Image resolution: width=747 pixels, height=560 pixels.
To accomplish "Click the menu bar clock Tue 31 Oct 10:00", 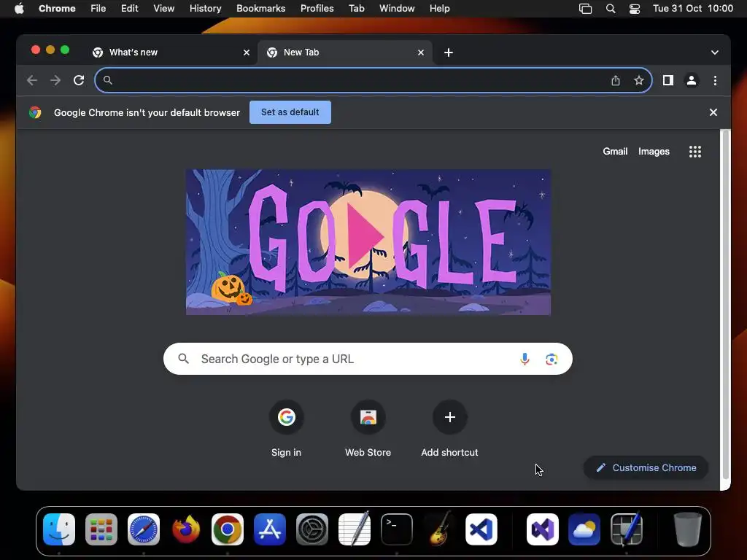I will [693, 9].
